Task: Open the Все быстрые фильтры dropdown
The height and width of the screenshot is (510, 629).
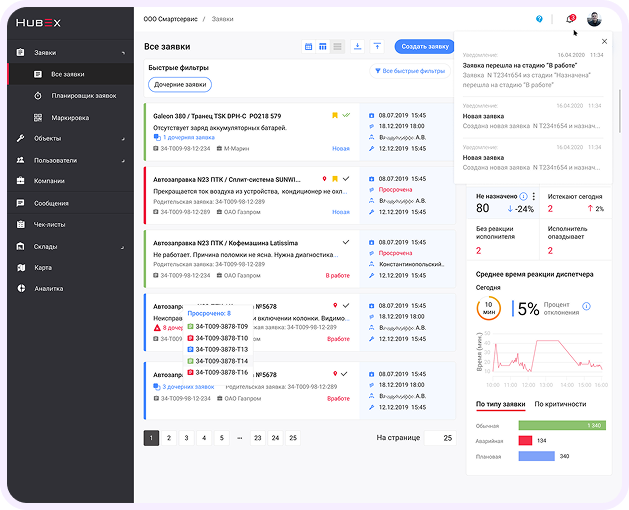Action: 409,71
